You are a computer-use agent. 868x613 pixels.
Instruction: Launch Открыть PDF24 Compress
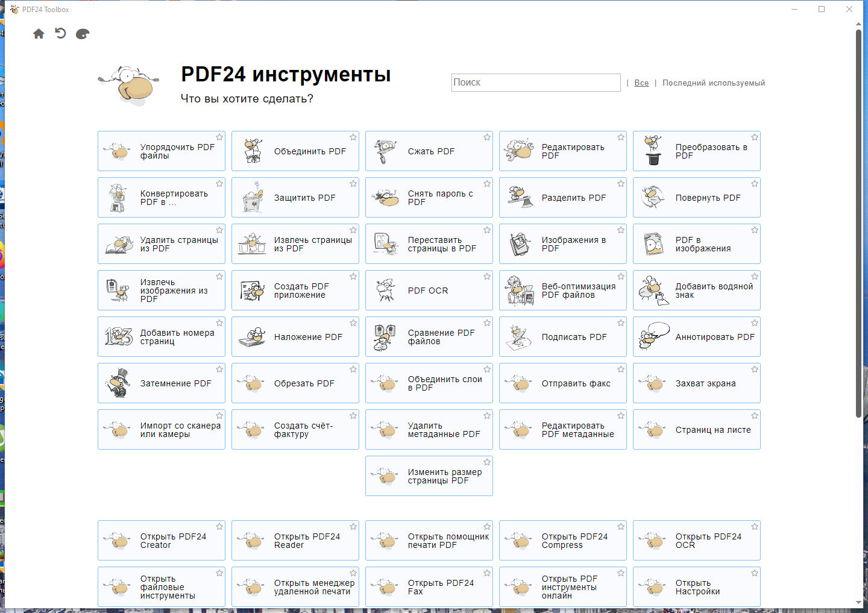pyautogui.click(x=563, y=541)
